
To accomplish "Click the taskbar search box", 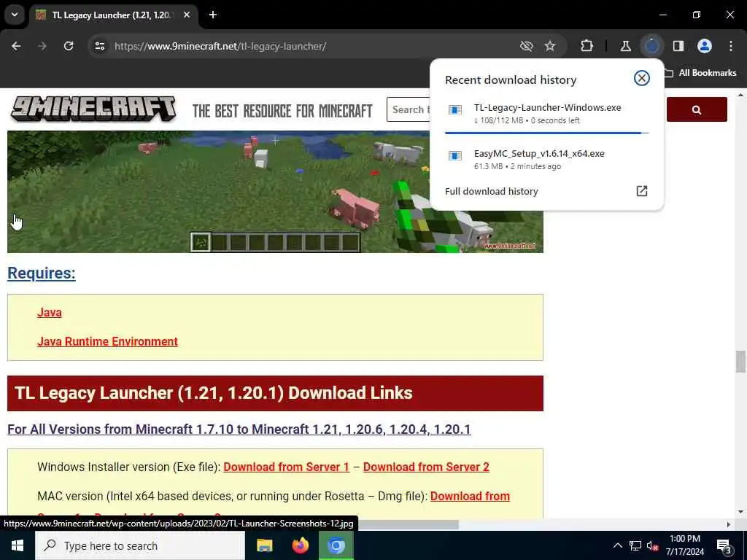I will 140,545.
